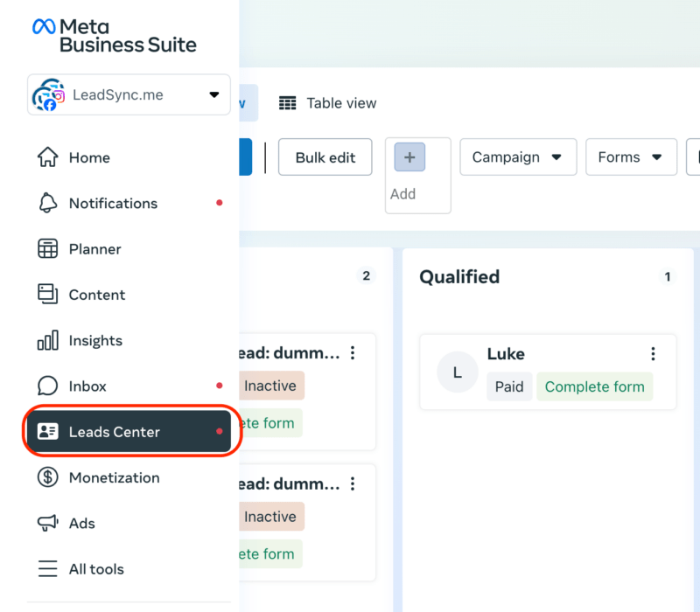
Task: Open Luke's lead card options menu
Action: [x=653, y=354]
